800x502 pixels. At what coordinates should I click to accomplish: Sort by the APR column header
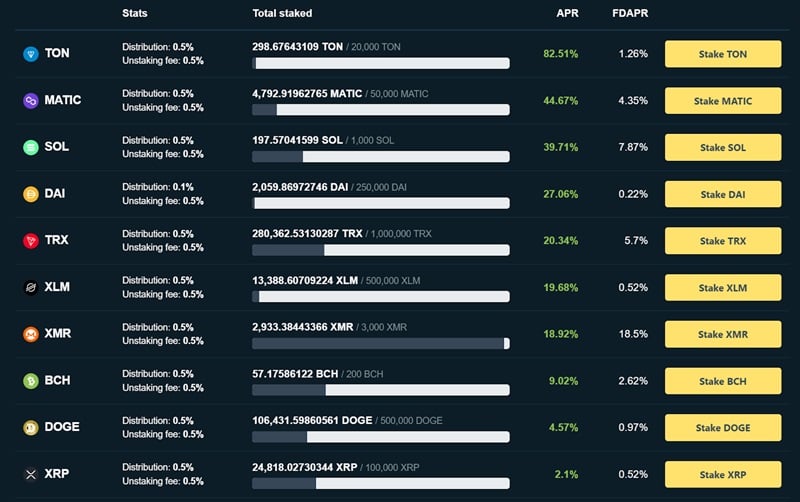click(567, 13)
